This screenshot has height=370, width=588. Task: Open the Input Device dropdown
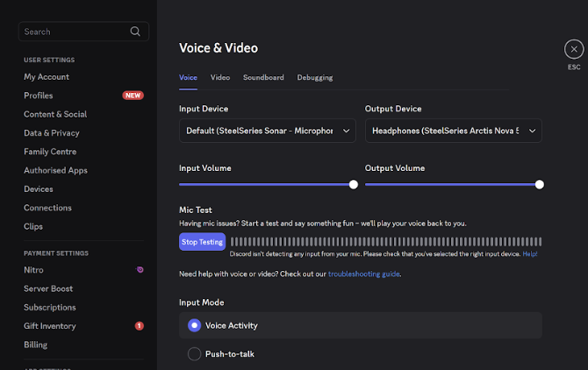268,131
